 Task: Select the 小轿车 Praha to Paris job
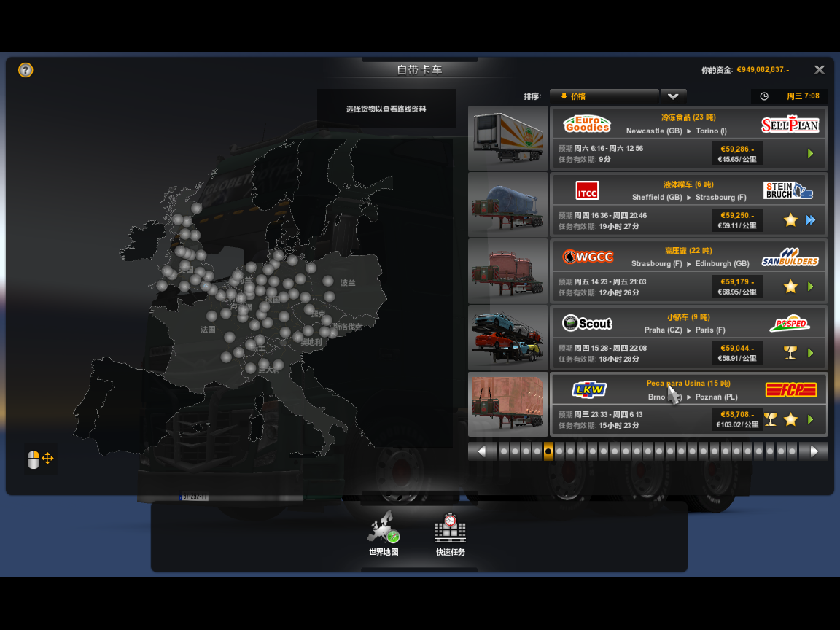pyautogui.click(x=688, y=338)
